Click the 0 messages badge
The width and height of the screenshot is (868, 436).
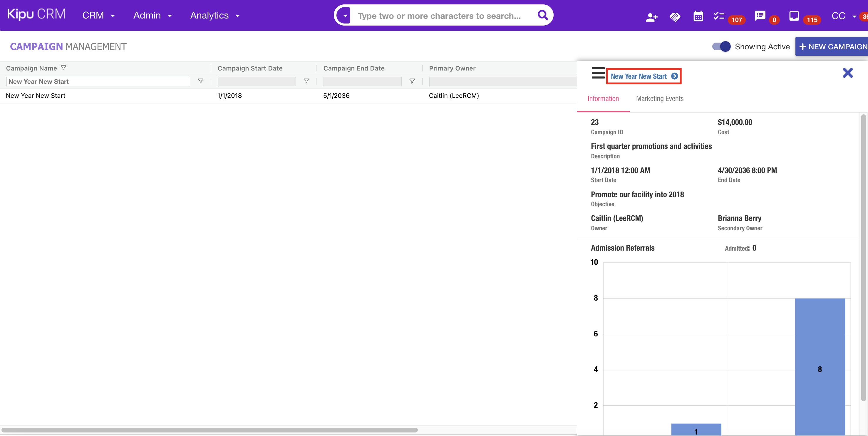click(774, 20)
